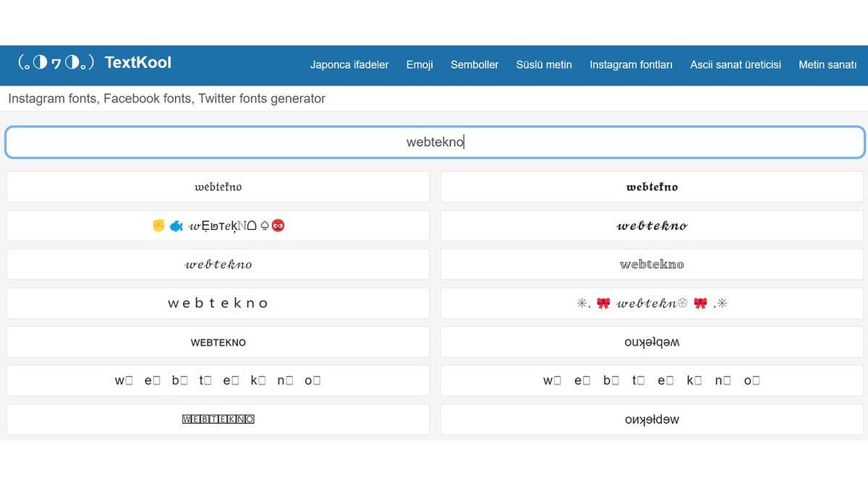Viewport: 868px width, 488px height.
Task: Pick the ribbon-decorated webtekno result
Action: tap(652, 304)
